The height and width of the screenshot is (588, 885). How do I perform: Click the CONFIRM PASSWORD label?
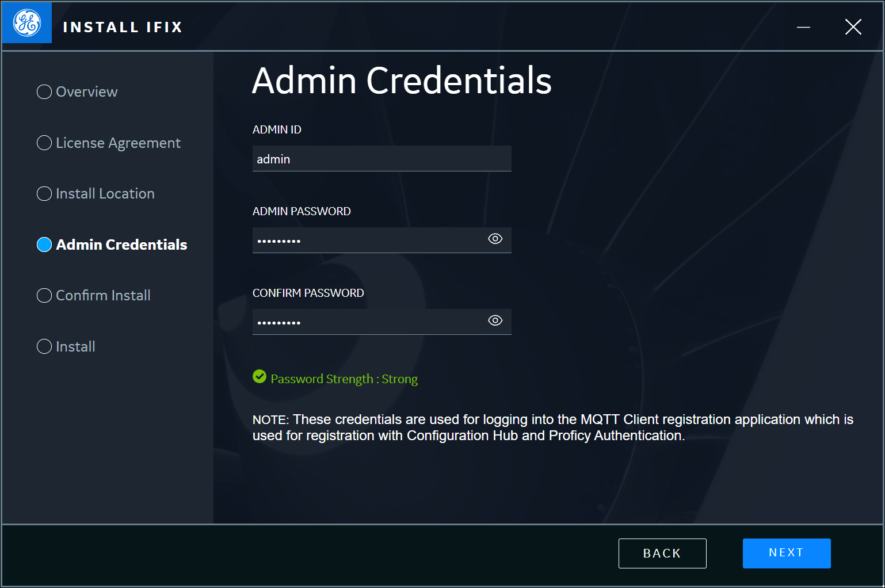pyautogui.click(x=308, y=293)
